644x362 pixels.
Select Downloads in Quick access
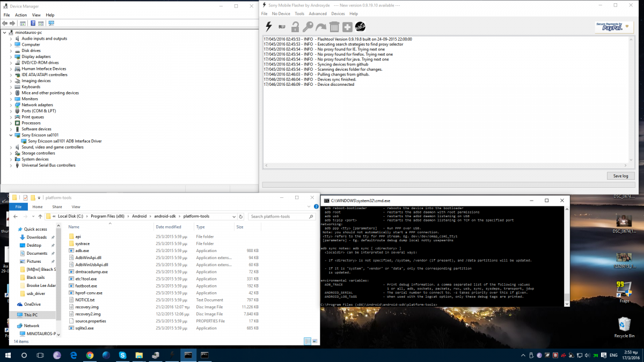[36, 237]
